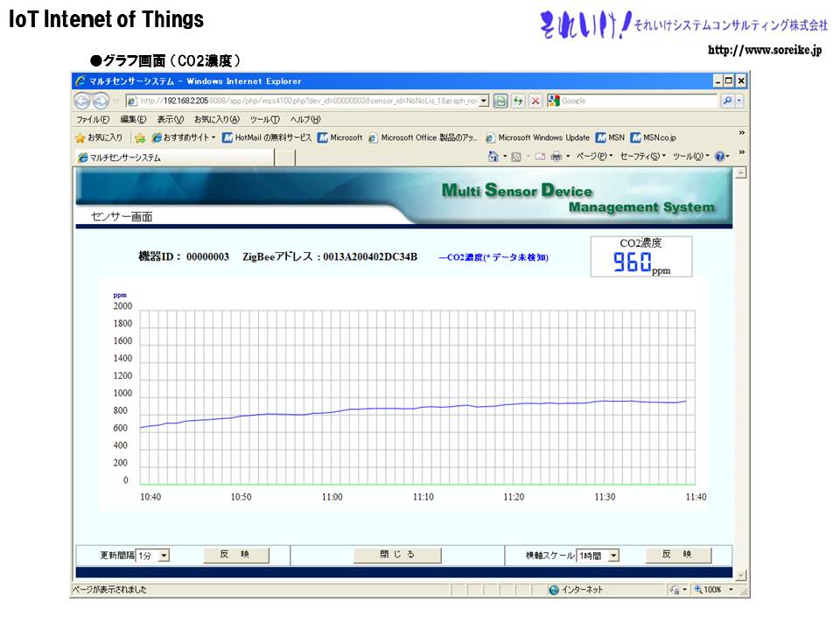
Task: Click the Read mail envelope icon
Action: [x=540, y=157]
